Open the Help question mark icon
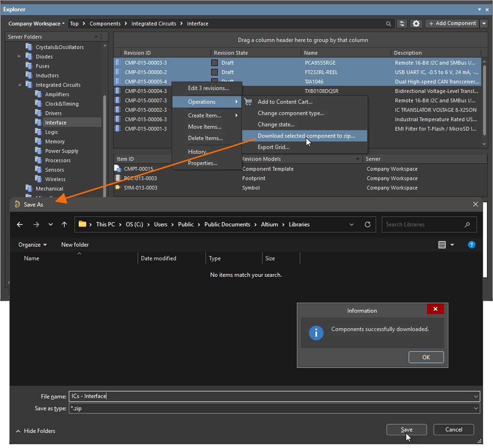The width and height of the screenshot is (493, 448). [x=471, y=245]
